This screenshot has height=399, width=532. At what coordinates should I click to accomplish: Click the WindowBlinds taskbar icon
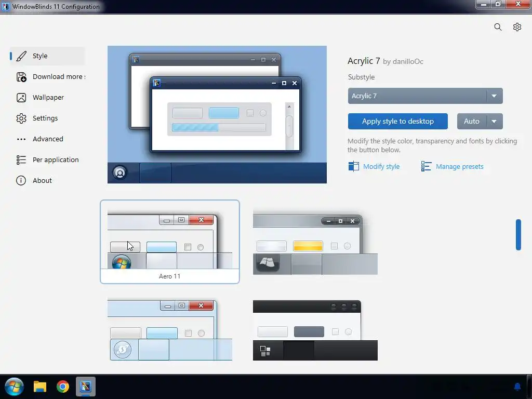click(86, 387)
